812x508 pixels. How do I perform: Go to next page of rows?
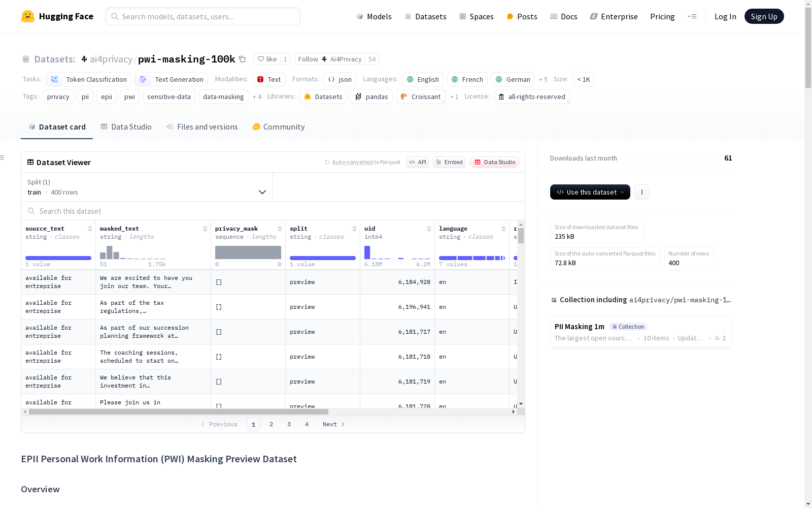coord(334,424)
